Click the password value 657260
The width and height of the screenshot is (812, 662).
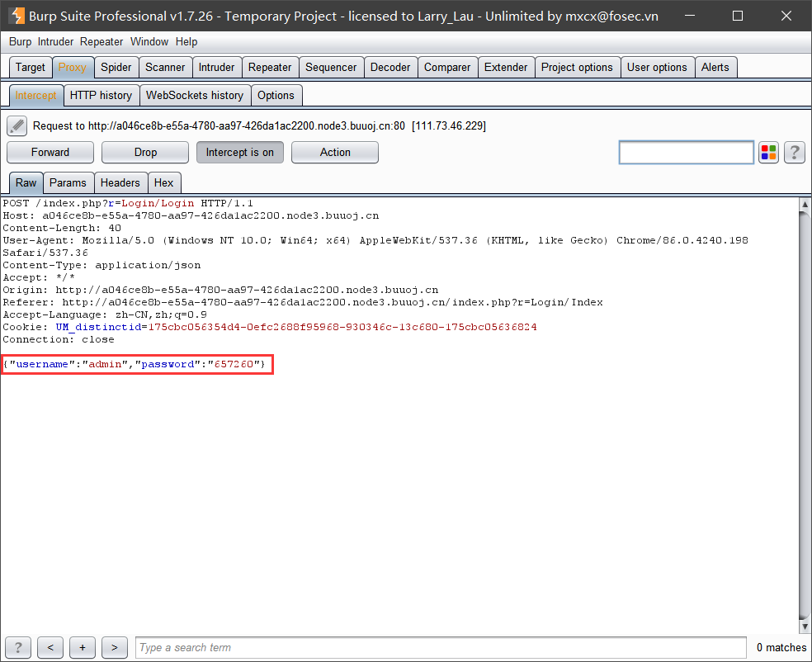point(234,364)
